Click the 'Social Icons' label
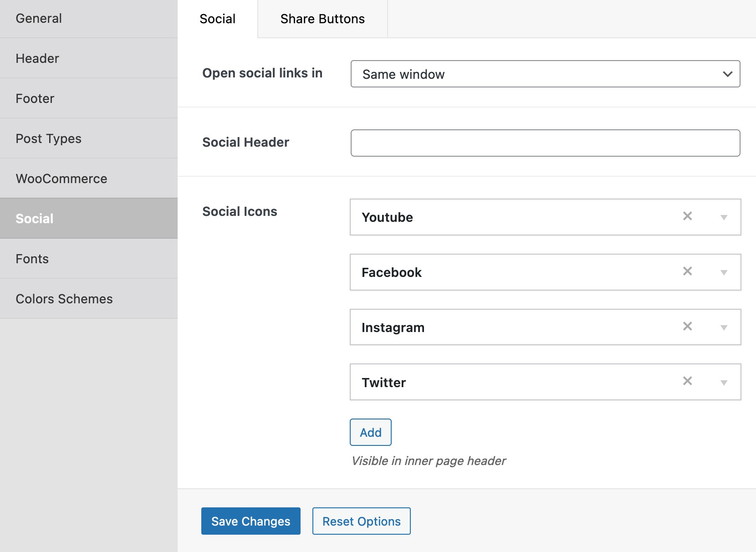Screen dimensions: 756x552 (240, 211)
